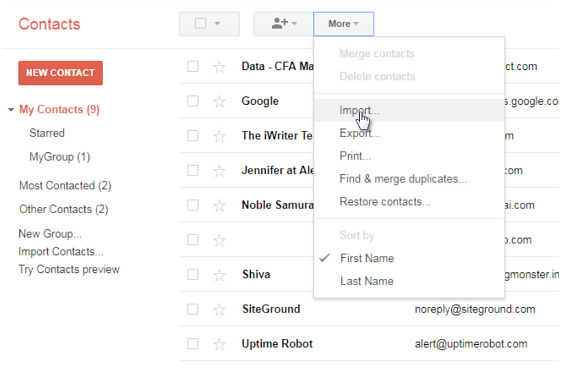Click noreply@siteground.com email
The height and width of the screenshot is (371, 561).
pos(475,309)
